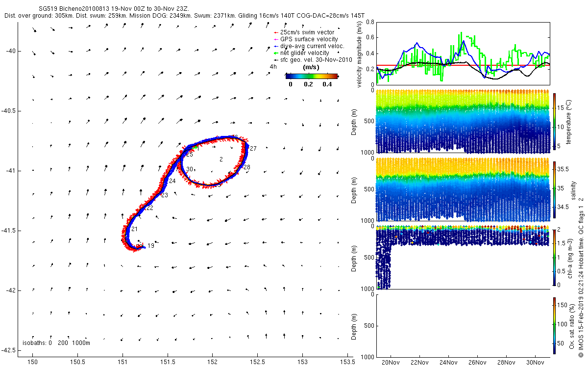The image size is (588, 368).
Task: Click the '4h' label beside the legend
Action: pyautogui.click(x=273, y=67)
